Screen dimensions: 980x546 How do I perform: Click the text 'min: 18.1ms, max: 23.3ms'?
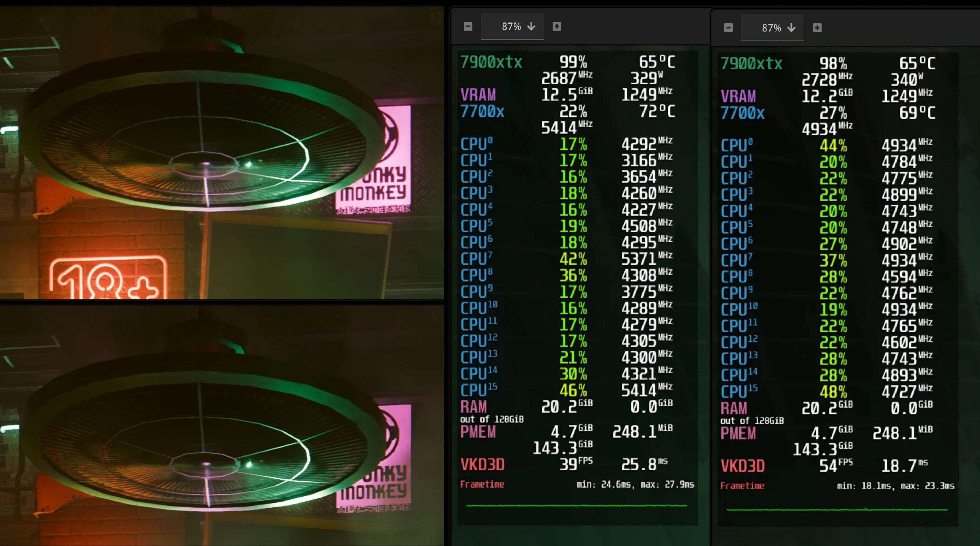click(x=895, y=486)
